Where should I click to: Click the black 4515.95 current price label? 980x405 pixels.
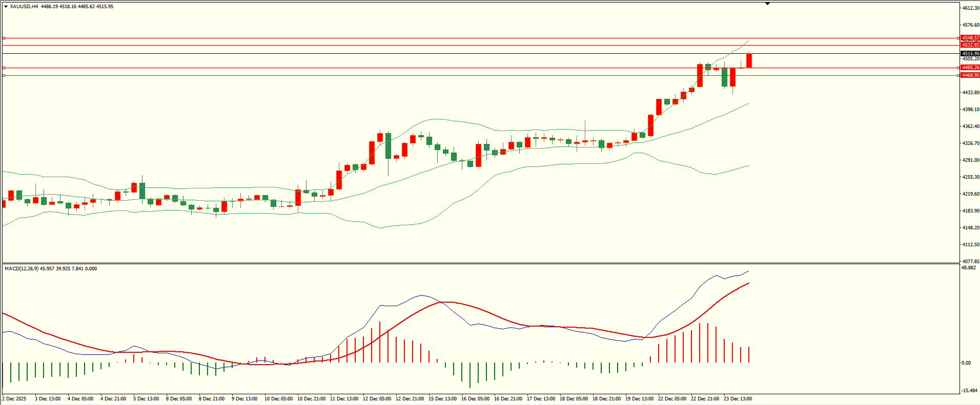[970, 53]
